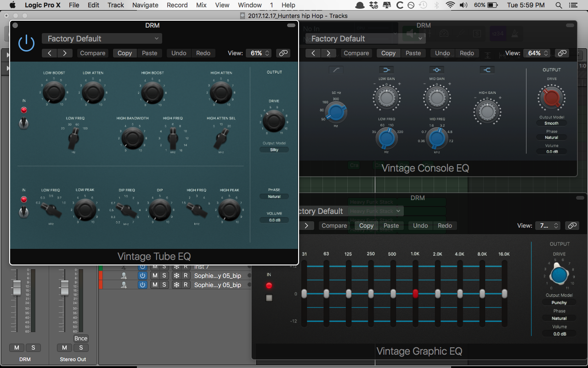Click the LOW GAIN knob in Vintage Console EQ
This screenshot has width=588, height=368.
[387, 98]
